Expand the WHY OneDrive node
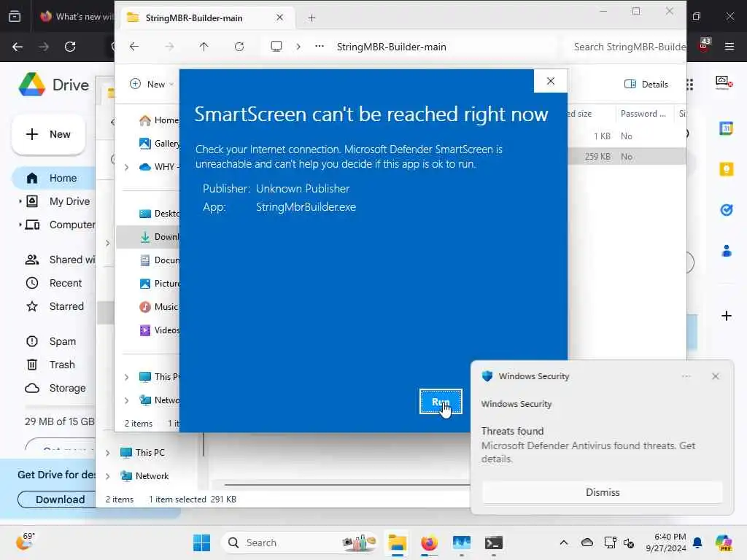Image resolution: width=747 pixels, height=560 pixels. [x=126, y=167]
